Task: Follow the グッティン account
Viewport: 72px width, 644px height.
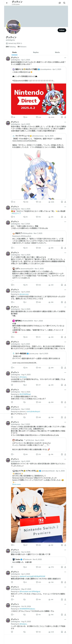Action: pyautogui.click(x=62, y=30)
